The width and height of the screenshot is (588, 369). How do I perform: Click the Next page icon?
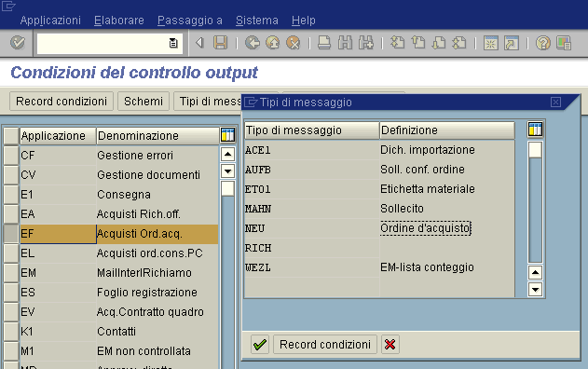pos(438,43)
